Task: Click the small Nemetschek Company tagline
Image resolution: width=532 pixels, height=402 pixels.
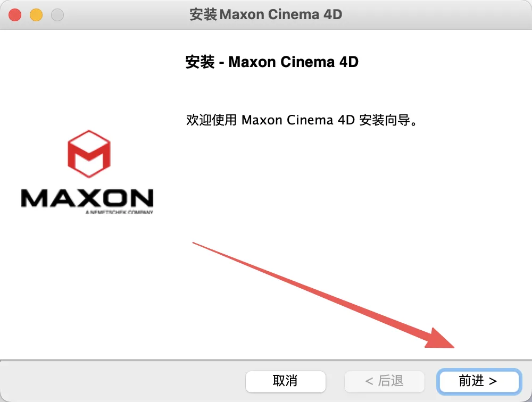Action: pos(119,212)
